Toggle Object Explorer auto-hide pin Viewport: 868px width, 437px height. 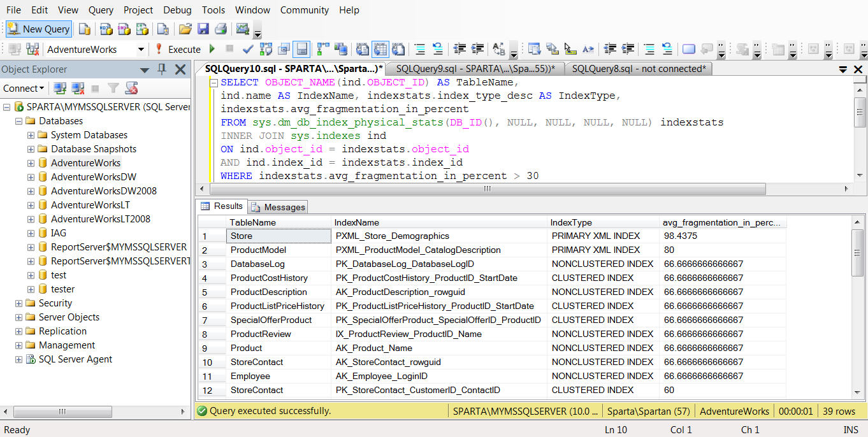coord(162,69)
